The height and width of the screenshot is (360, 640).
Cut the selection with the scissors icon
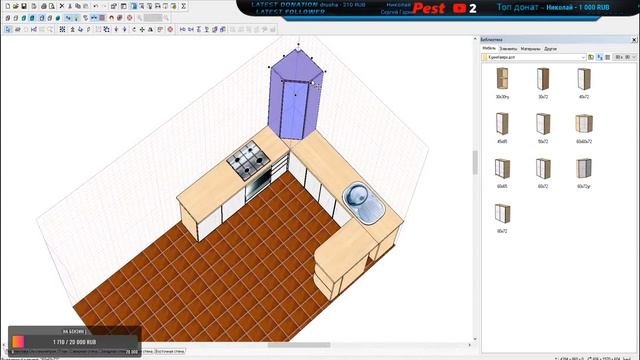[x=70, y=6]
